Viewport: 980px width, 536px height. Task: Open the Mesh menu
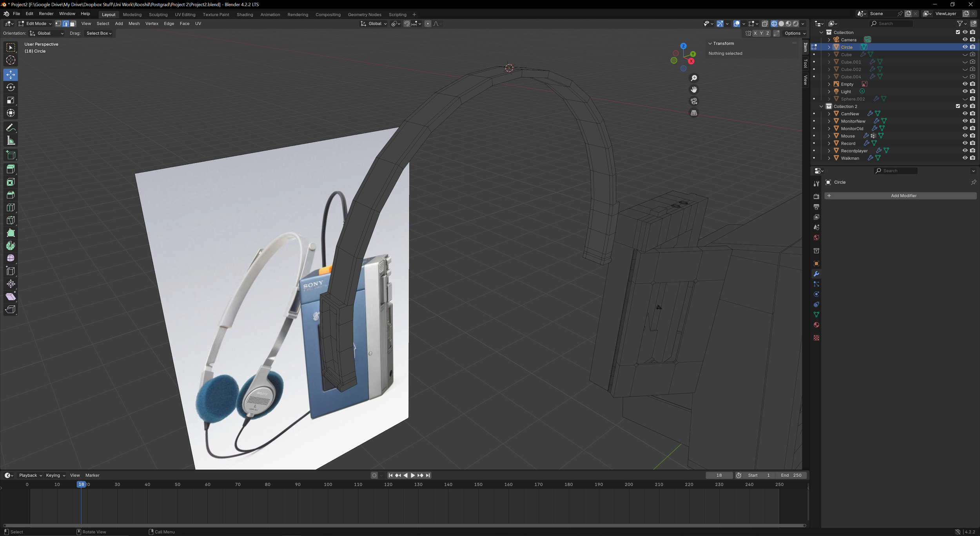[134, 24]
